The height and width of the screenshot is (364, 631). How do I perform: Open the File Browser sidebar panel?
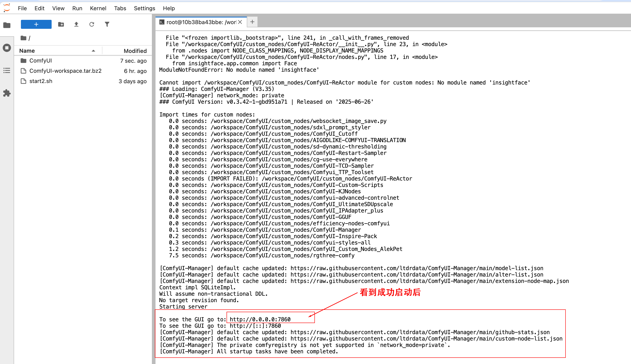[x=7, y=25]
